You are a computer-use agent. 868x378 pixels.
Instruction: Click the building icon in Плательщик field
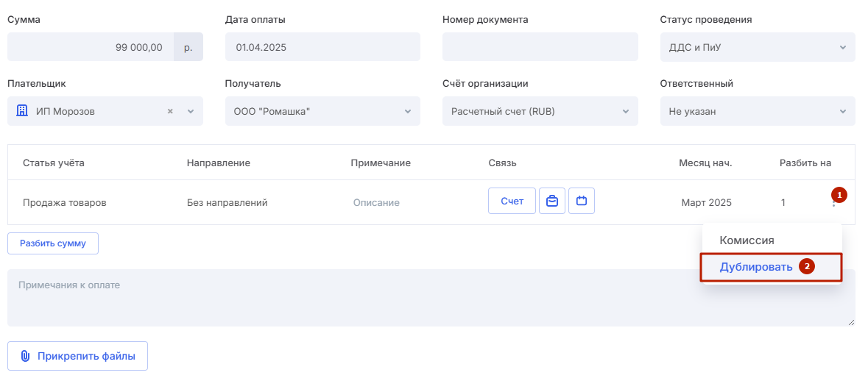22,110
